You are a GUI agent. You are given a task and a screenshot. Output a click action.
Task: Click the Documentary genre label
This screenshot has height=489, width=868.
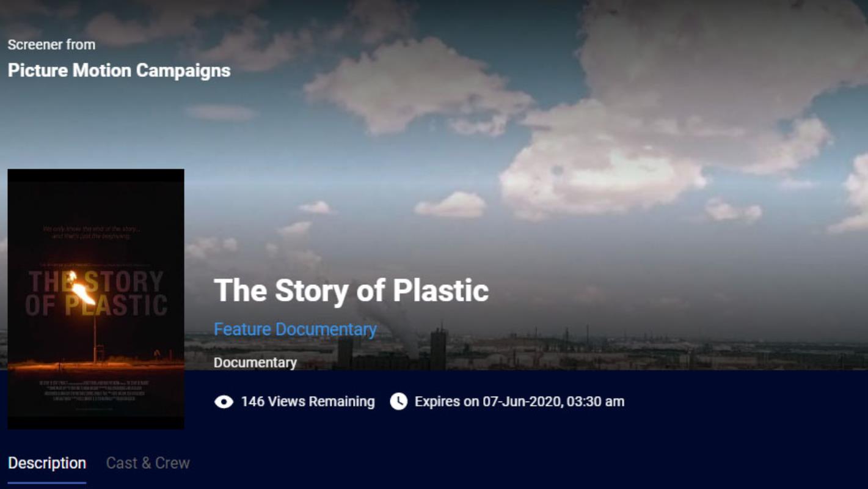click(x=255, y=362)
